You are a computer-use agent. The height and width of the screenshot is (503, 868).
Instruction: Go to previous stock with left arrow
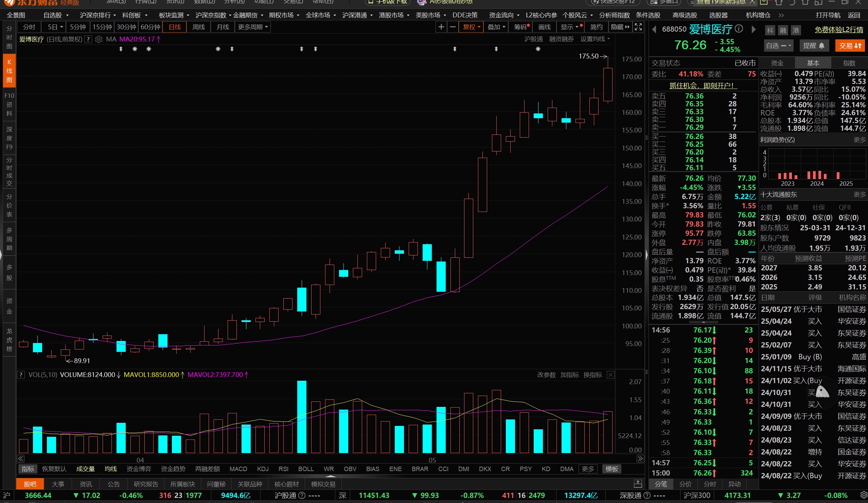(x=654, y=30)
